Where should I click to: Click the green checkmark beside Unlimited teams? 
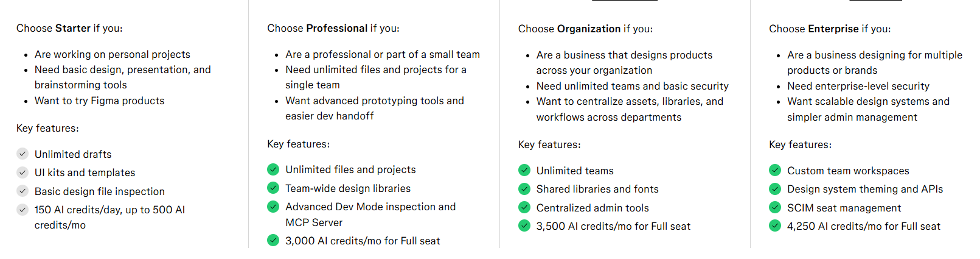524,170
